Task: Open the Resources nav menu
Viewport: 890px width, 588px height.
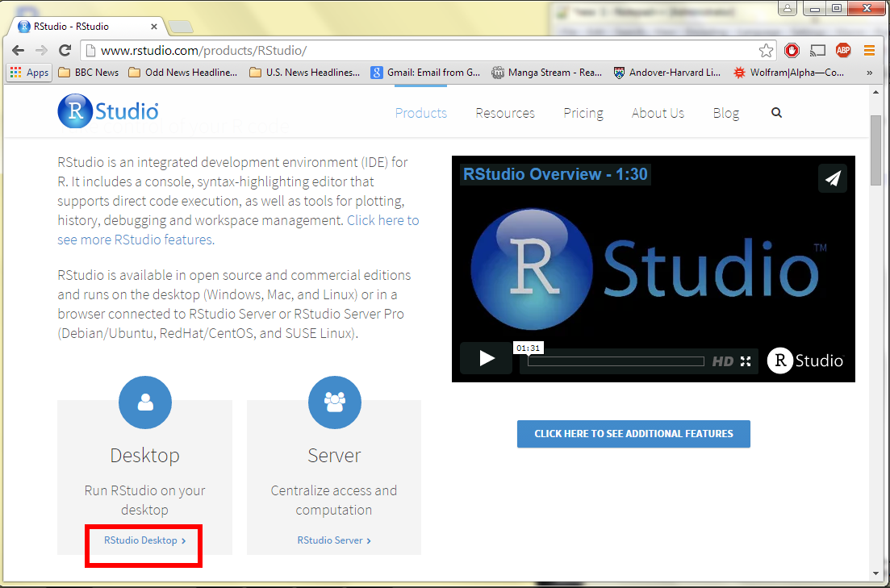Action: (505, 113)
